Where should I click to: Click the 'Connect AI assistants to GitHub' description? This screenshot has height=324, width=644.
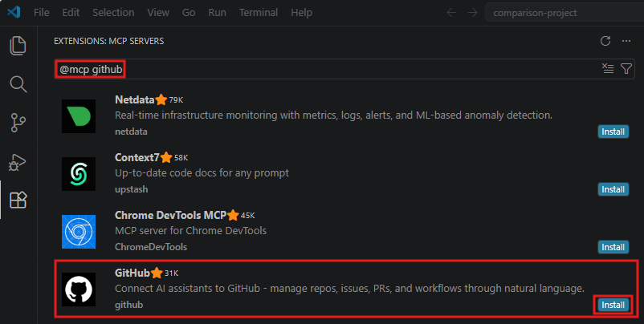coord(349,289)
